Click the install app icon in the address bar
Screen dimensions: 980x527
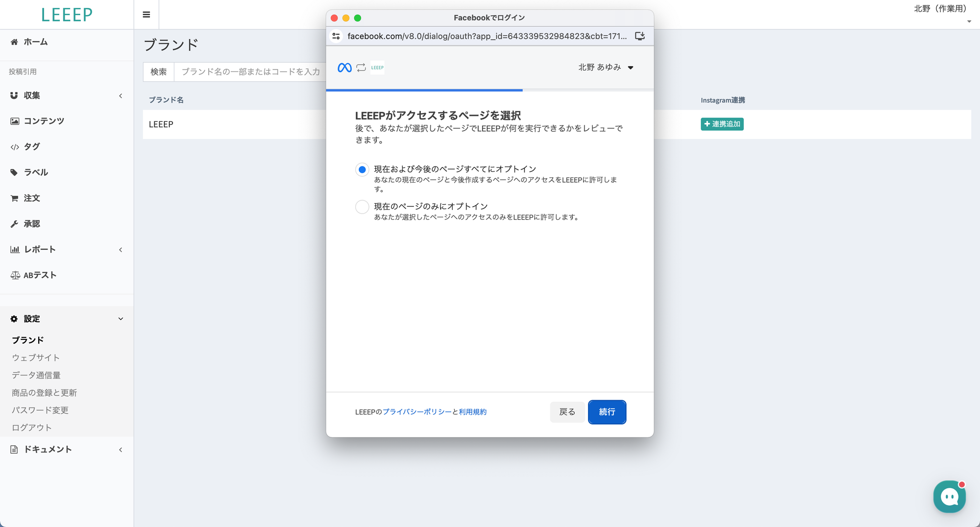(640, 36)
